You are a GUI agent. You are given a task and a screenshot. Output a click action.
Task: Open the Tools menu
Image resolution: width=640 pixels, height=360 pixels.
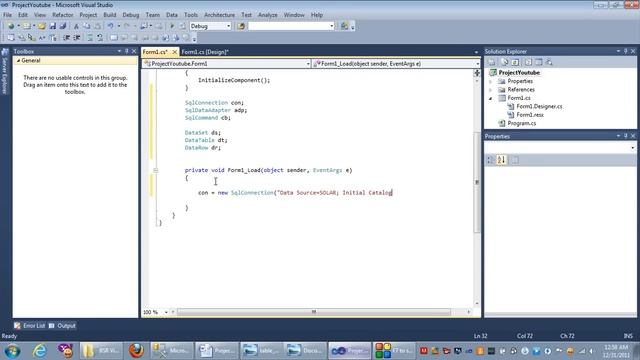(x=191, y=15)
